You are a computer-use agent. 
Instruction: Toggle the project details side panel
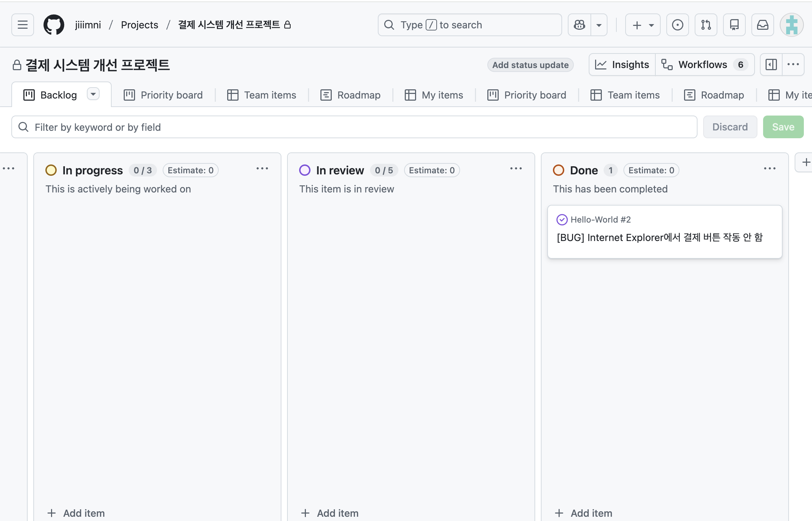coord(771,65)
